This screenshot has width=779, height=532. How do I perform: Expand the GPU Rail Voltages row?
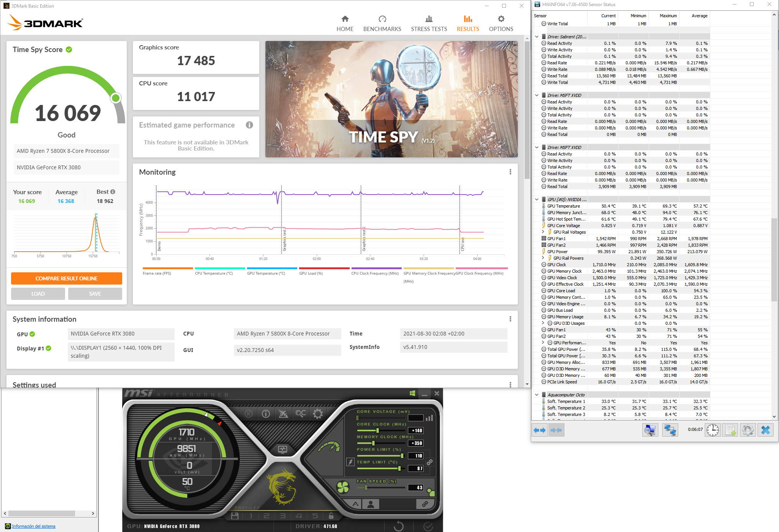[543, 232]
